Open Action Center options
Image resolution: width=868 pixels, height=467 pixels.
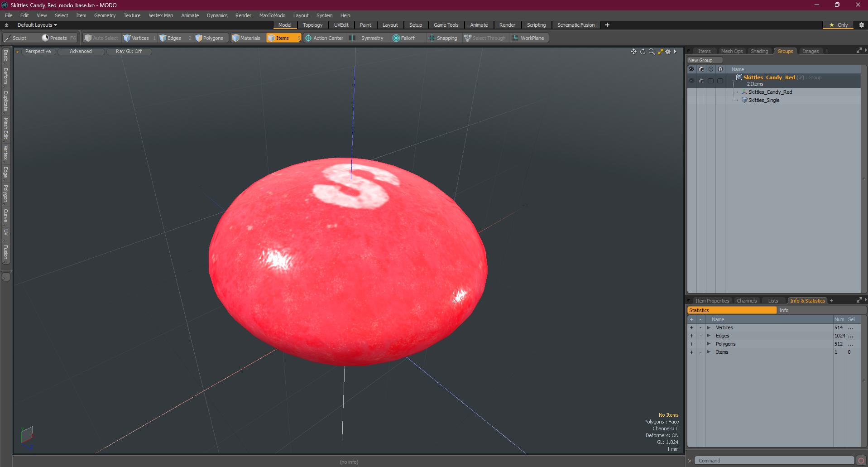tap(325, 38)
